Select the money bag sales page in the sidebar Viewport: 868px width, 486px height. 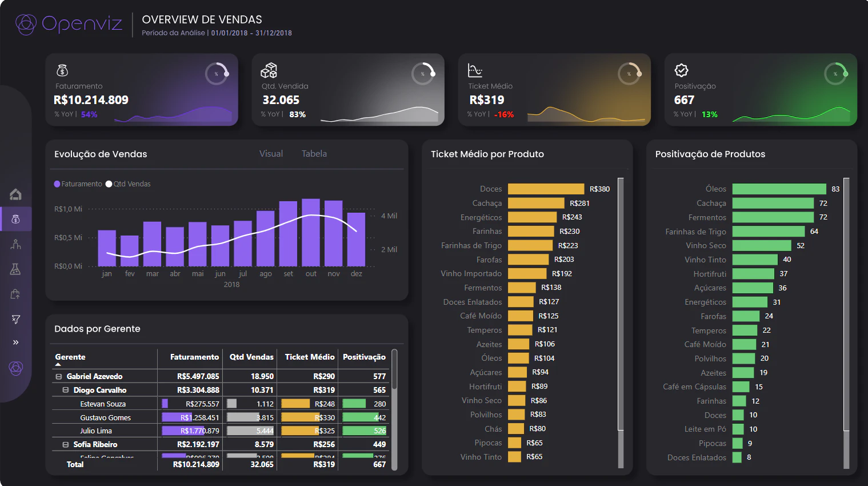(x=16, y=219)
